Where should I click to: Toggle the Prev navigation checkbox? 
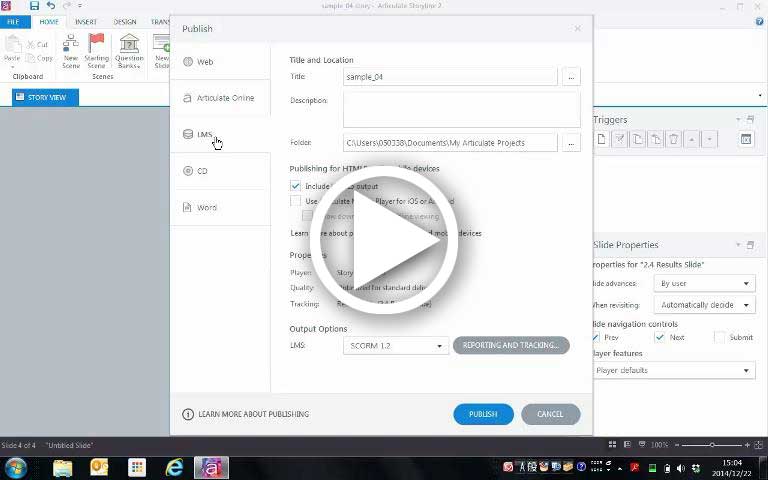pyautogui.click(x=596, y=337)
